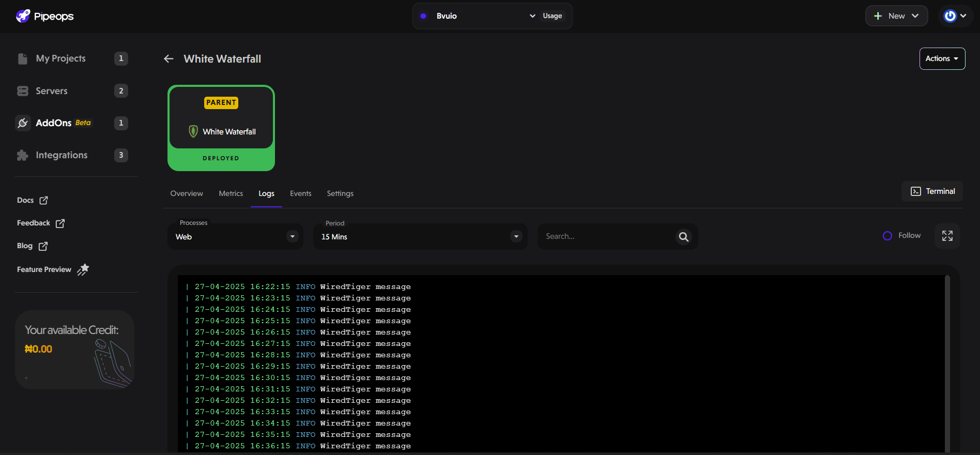Switch to the Metrics tab
980x455 pixels.
(231, 193)
